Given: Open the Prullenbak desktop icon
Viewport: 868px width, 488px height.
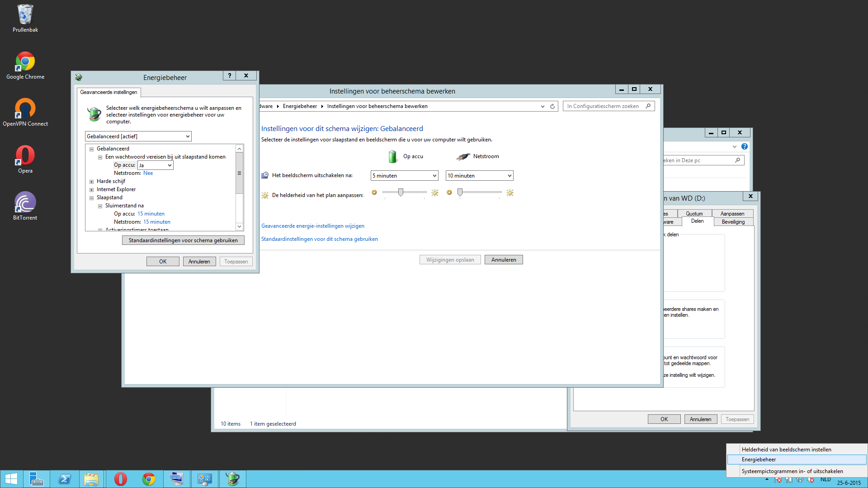Looking at the screenshot, I should (25, 18).
